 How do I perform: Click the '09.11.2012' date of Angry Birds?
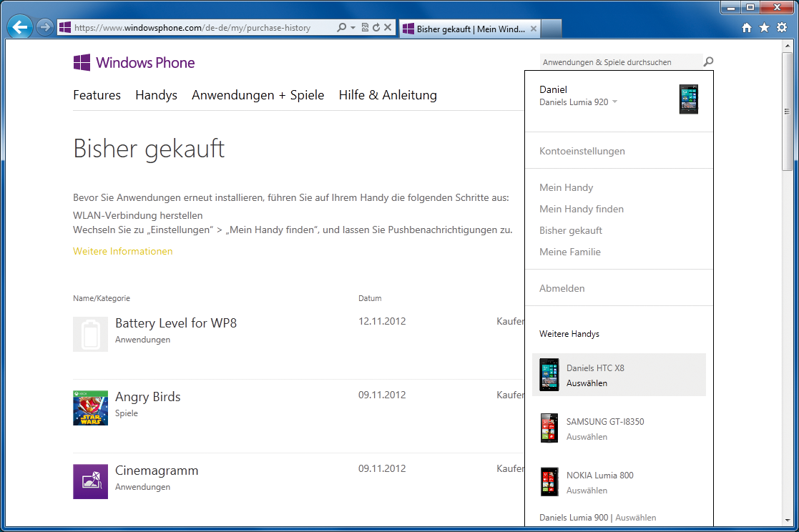pyautogui.click(x=382, y=395)
